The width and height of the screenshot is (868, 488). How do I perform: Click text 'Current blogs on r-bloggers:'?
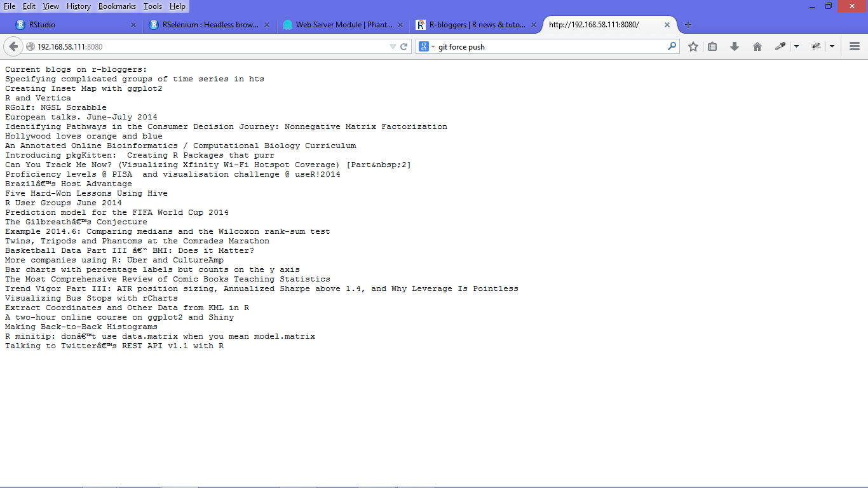[76, 69]
